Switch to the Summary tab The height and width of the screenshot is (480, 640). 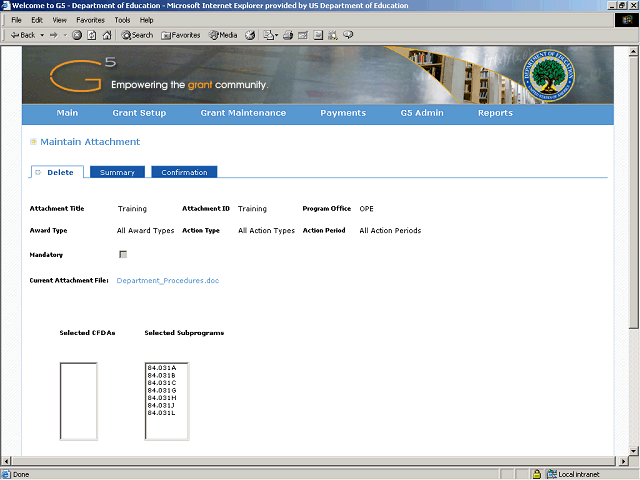tap(118, 172)
